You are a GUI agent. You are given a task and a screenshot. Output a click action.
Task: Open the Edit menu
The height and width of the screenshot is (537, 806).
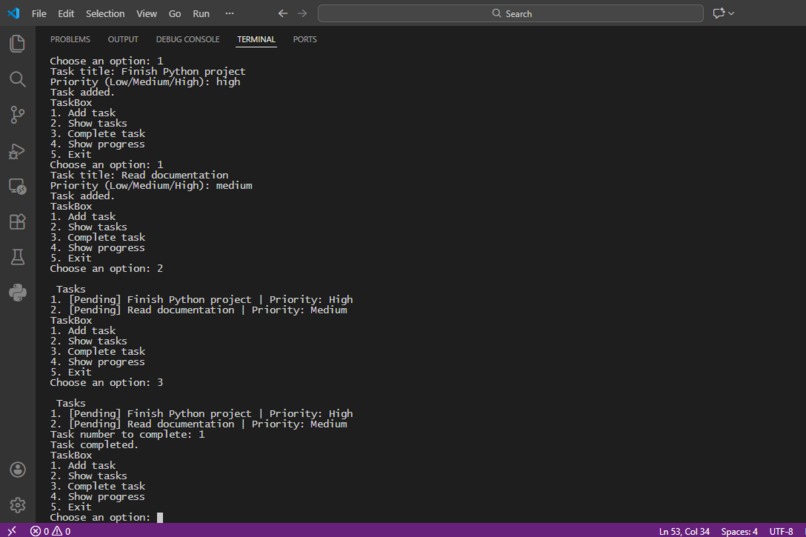pyautogui.click(x=66, y=14)
